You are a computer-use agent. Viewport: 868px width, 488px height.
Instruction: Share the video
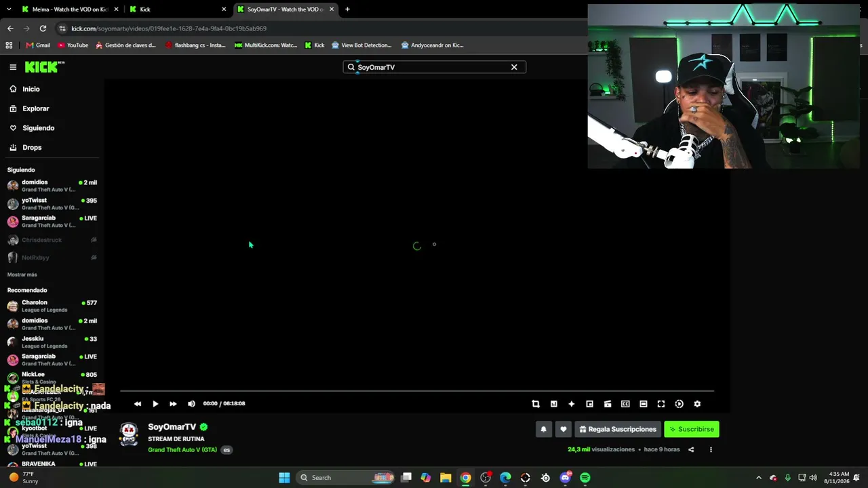tap(691, 449)
